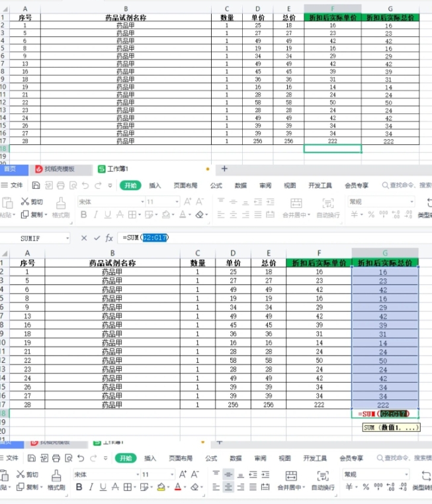The width and height of the screenshot is (432, 504).
Task: Click the print preview icon in the bottom ribbon
Action: 68,458
